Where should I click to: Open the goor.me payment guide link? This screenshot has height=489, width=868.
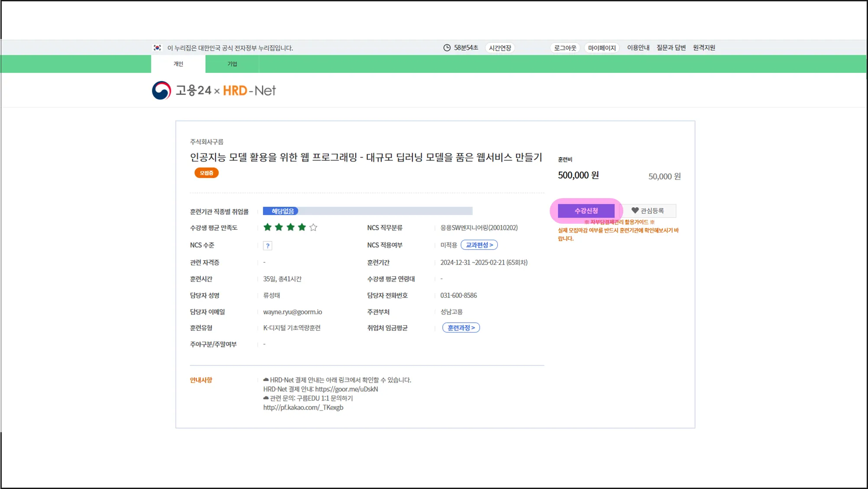coord(347,389)
